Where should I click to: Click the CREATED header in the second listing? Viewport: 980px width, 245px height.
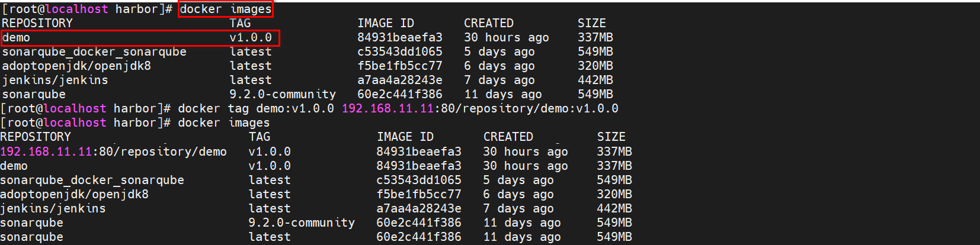(508, 137)
